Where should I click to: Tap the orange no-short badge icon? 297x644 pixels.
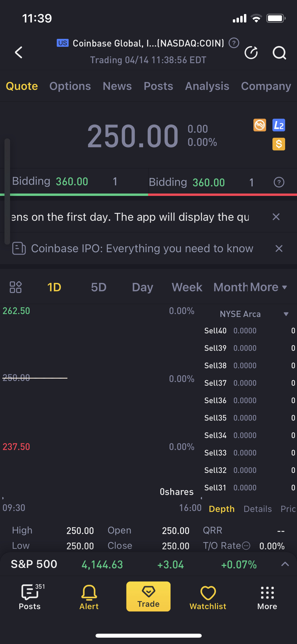[x=260, y=125]
